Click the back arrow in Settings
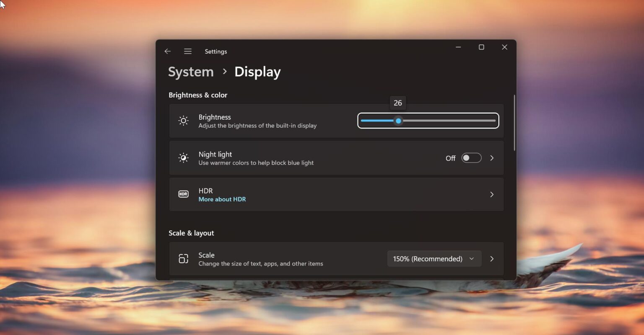 [167, 51]
